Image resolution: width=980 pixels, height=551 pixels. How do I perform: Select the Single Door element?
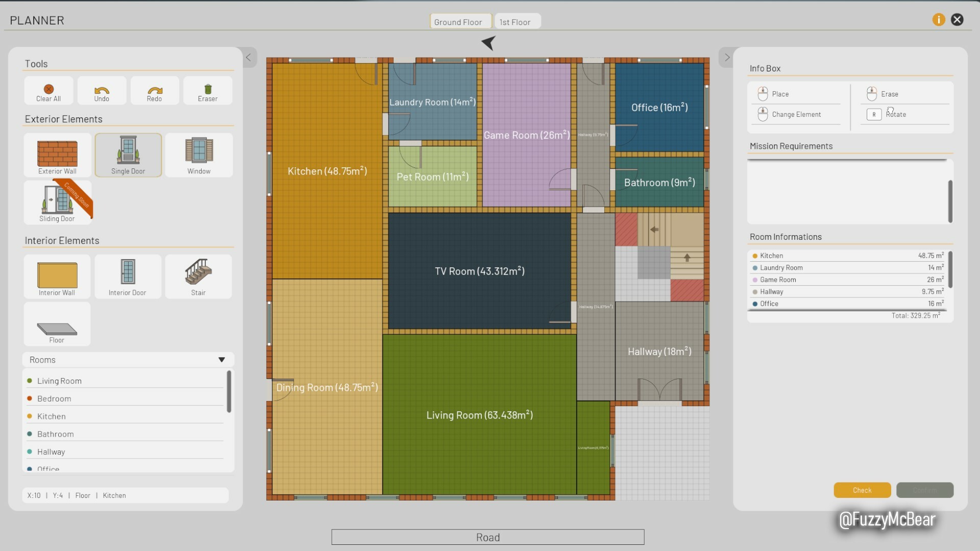coord(127,154)
